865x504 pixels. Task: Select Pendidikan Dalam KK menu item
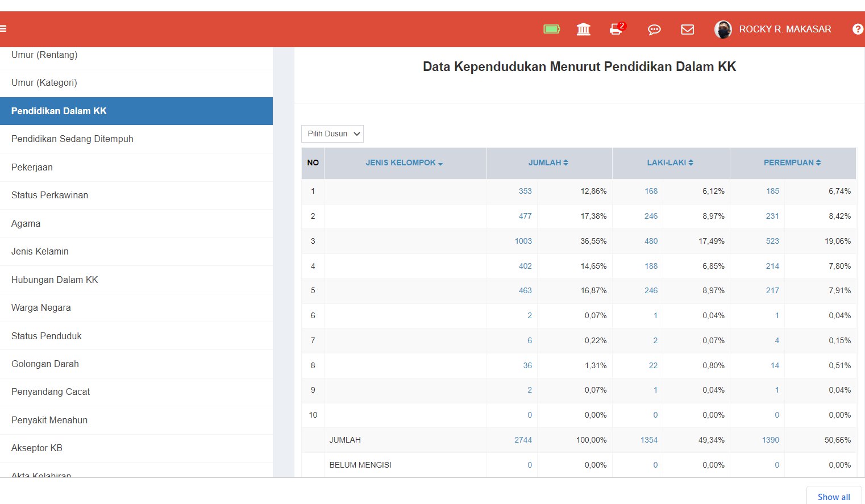(136, 111)
